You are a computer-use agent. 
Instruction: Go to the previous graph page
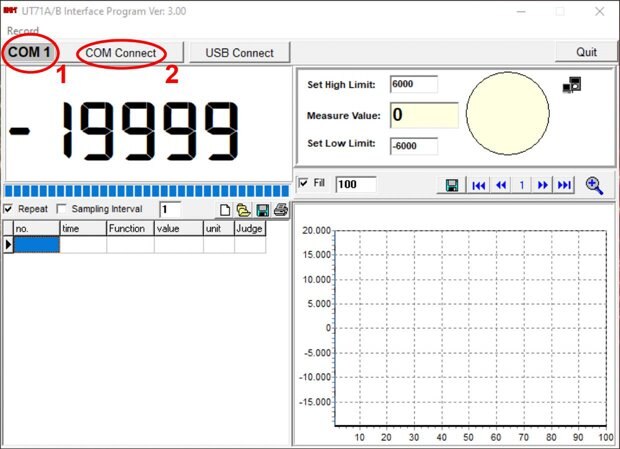click(x=500, y=185)
